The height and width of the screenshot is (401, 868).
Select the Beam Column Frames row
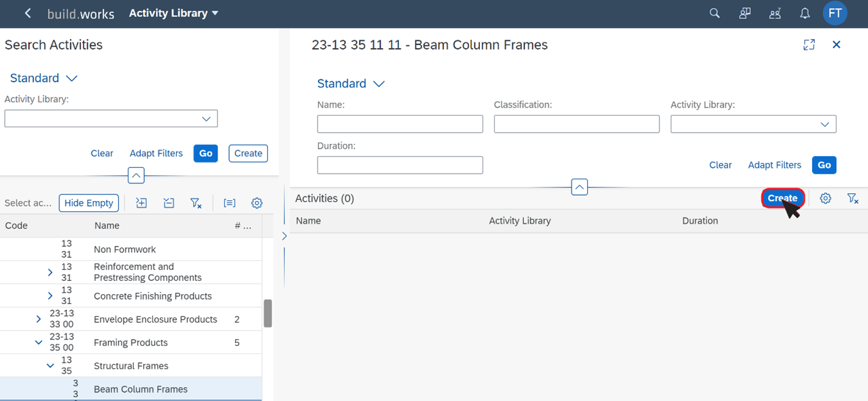tap(131, 389)
